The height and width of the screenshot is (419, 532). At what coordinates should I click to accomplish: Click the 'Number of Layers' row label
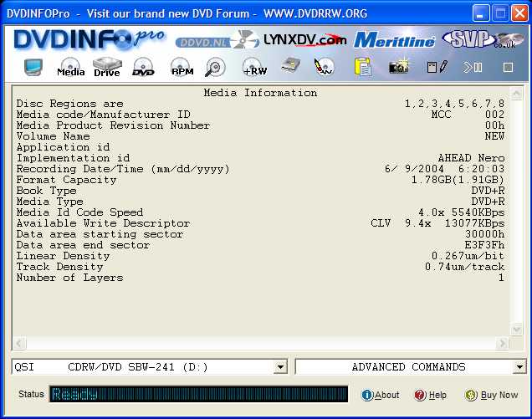70,278
